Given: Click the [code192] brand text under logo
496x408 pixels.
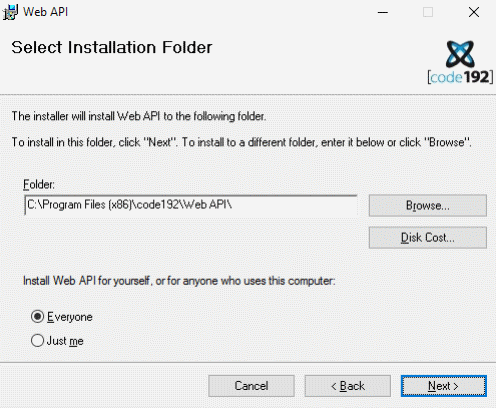Looking at the screenshot, I should point(460,77).
